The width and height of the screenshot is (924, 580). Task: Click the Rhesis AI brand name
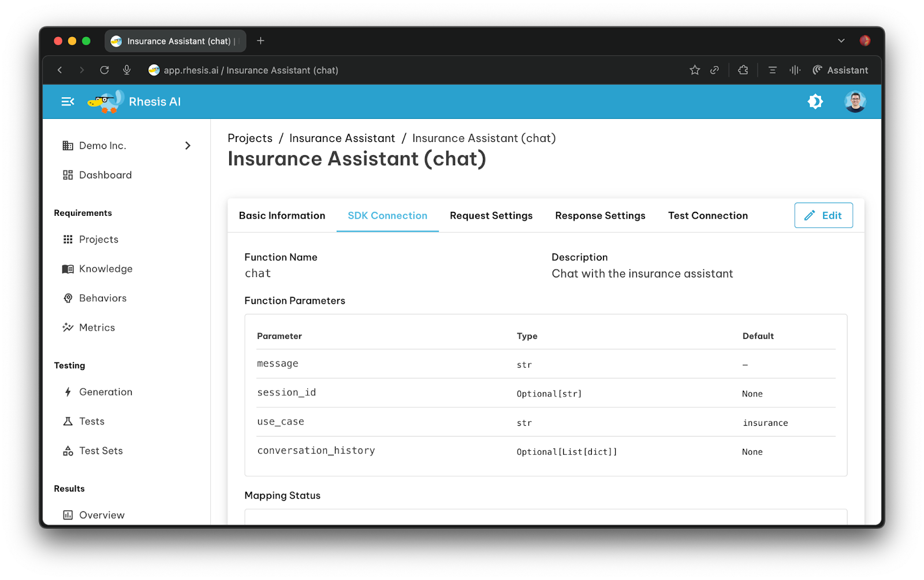coord(155,102)
